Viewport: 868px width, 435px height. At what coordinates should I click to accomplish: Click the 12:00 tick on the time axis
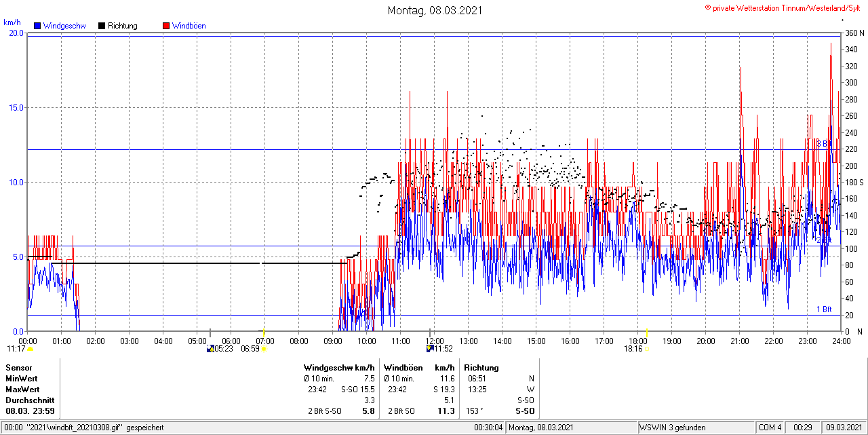coord(435,341)
